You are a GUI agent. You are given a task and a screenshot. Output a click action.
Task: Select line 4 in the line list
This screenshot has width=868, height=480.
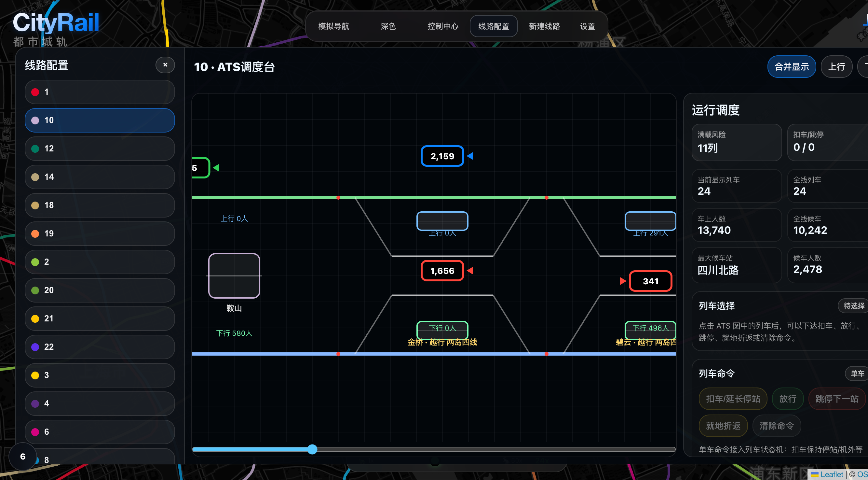[100, 403]
